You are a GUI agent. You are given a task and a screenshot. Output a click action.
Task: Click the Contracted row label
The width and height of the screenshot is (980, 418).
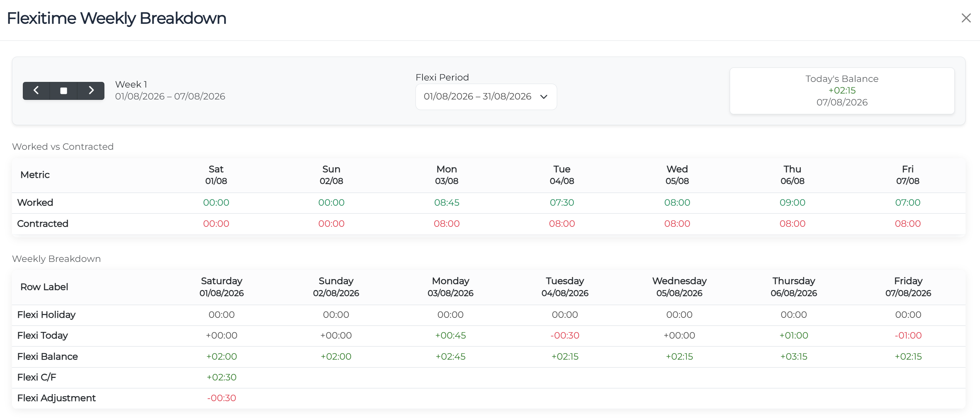tap(43, 224)
